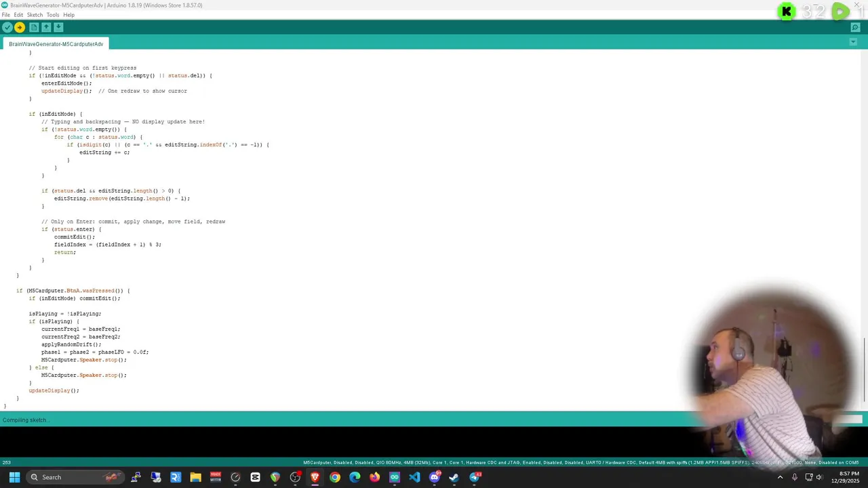Open the Edit menu

click(x=18, y=15)
